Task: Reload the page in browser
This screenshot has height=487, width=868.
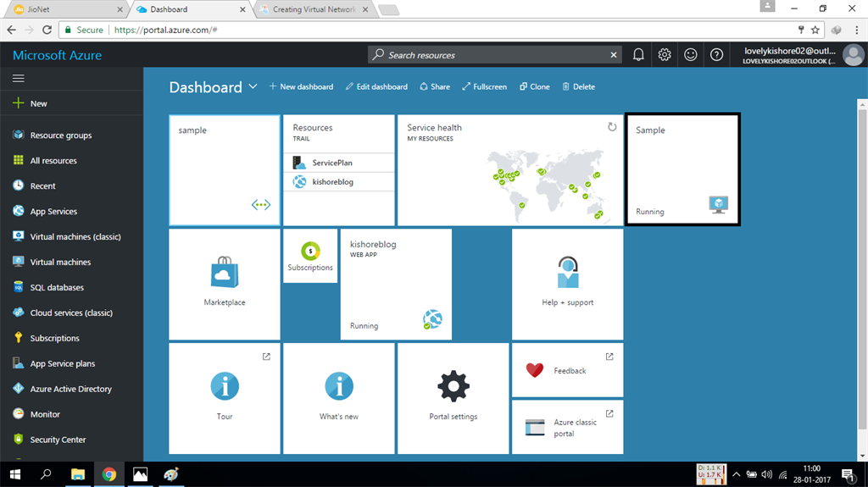Action: 47,30
